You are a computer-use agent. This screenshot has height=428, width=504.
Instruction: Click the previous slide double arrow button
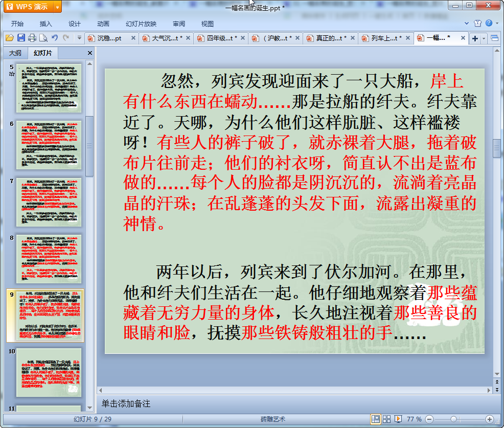tap(497, 382)
